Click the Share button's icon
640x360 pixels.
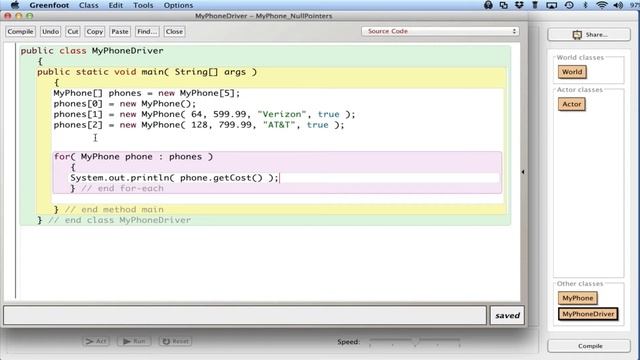(577, 35)
